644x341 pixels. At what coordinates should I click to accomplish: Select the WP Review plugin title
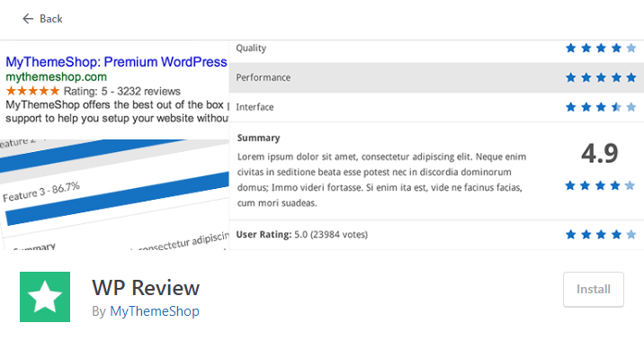[x=146, y=288]
